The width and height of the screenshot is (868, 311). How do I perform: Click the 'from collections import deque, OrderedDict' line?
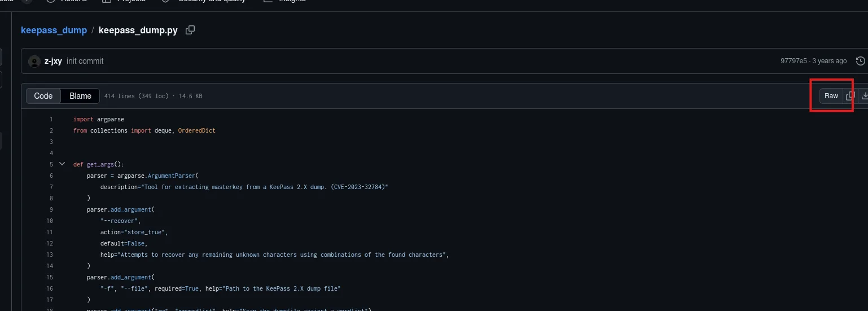point(144,130)
